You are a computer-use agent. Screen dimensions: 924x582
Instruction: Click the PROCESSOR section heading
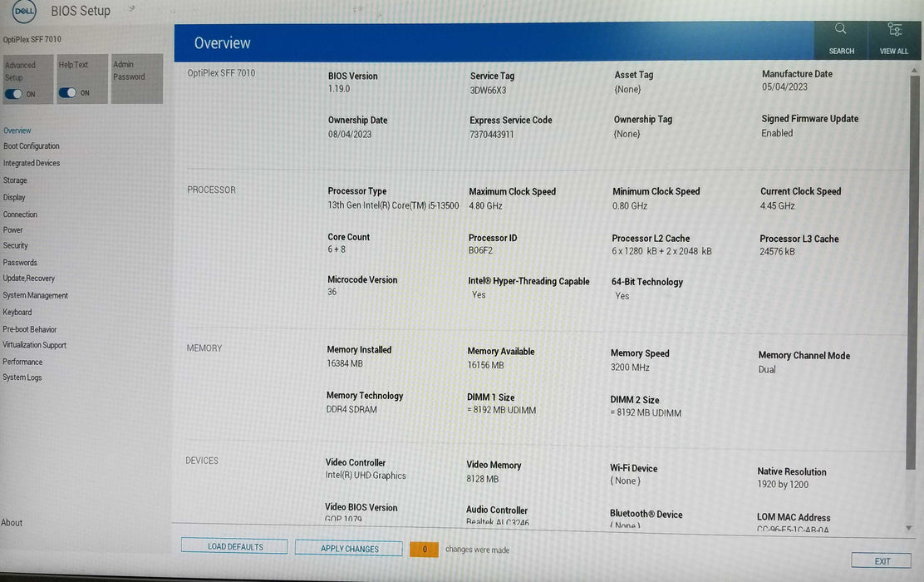(x=211, y=190)
